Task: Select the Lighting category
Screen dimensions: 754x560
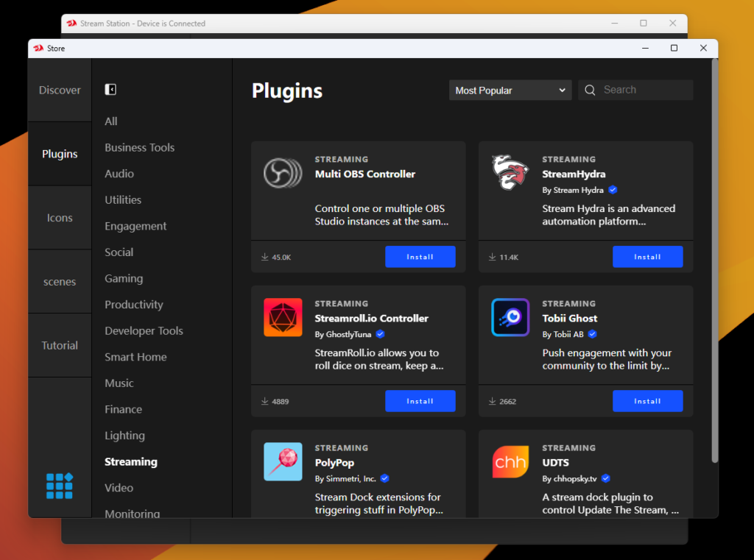Action: point(124,436)
